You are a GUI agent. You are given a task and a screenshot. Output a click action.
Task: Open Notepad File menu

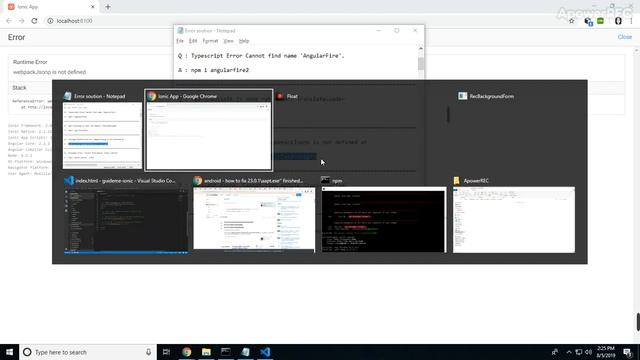point(180,41)
